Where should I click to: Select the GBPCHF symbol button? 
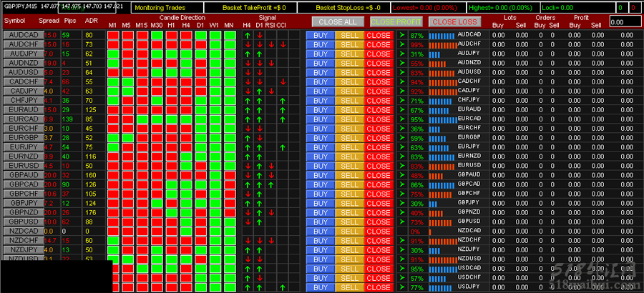24,194
